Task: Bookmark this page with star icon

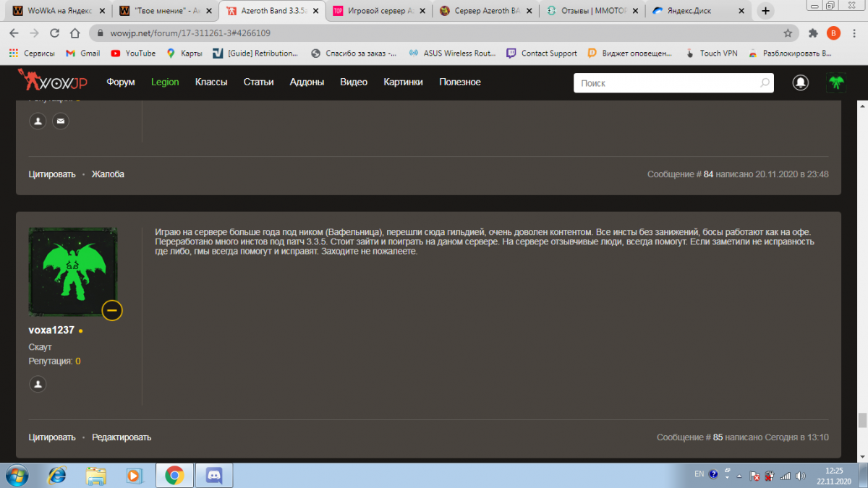Action: (788, 33)
